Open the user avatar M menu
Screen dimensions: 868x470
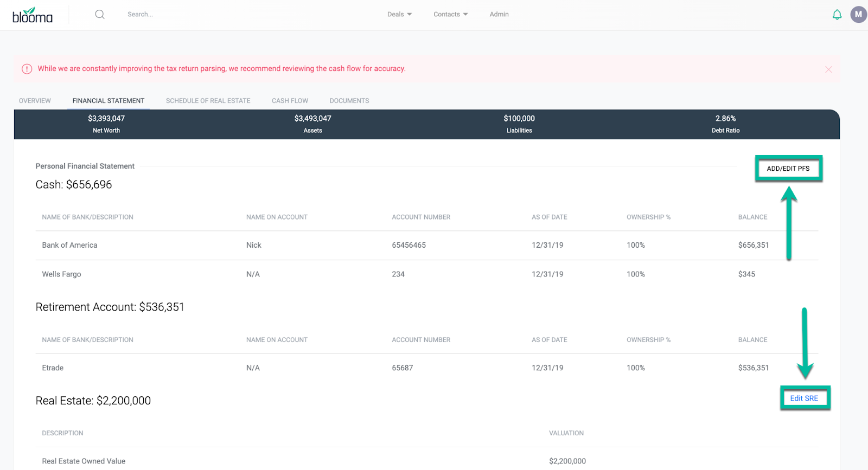(858, 15)
